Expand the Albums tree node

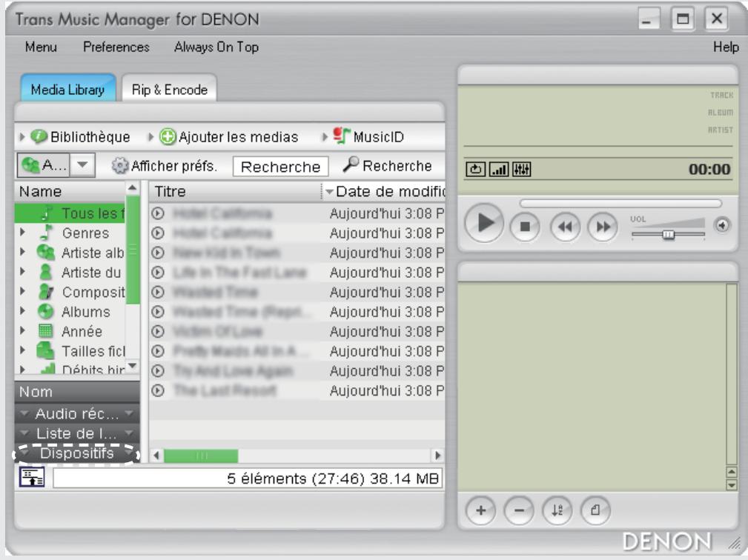pyautogui.click(x=22, y=311)
